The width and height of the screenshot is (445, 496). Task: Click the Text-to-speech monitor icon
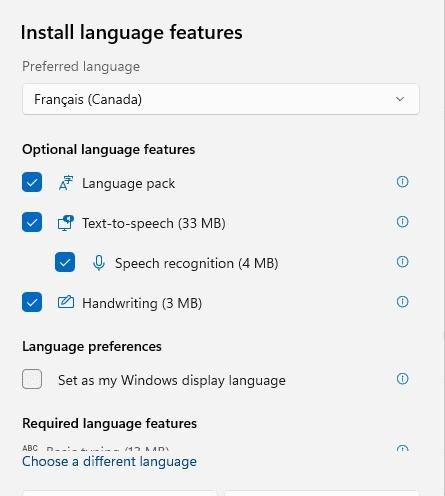coord(66,223)
